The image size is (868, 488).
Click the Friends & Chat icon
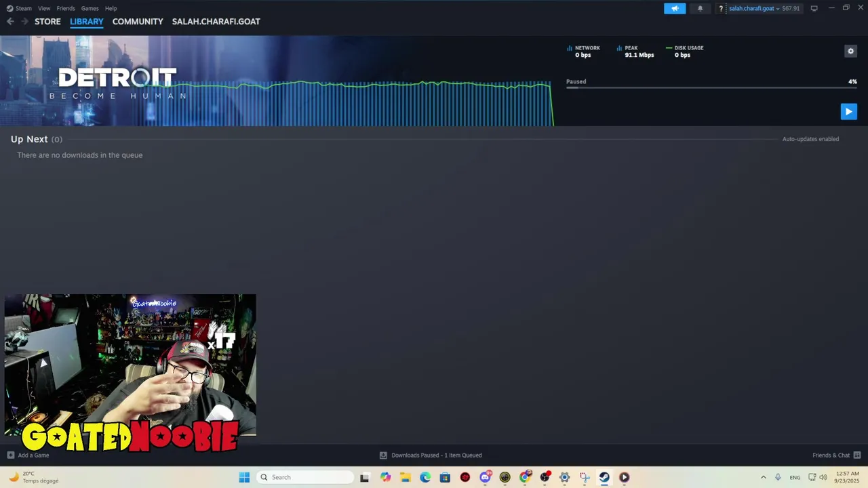tap(857, 455)
